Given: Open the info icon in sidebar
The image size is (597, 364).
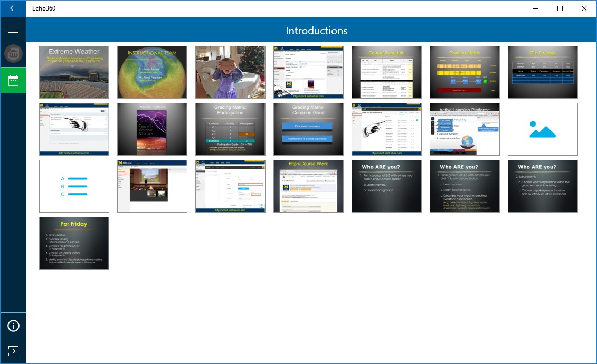Looking at the screenshot, I should coord(13,326).
